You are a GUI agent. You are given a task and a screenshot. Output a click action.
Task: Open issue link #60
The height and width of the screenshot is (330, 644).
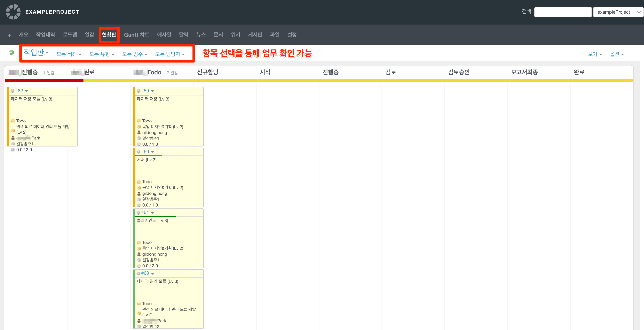tap(145, 152)
